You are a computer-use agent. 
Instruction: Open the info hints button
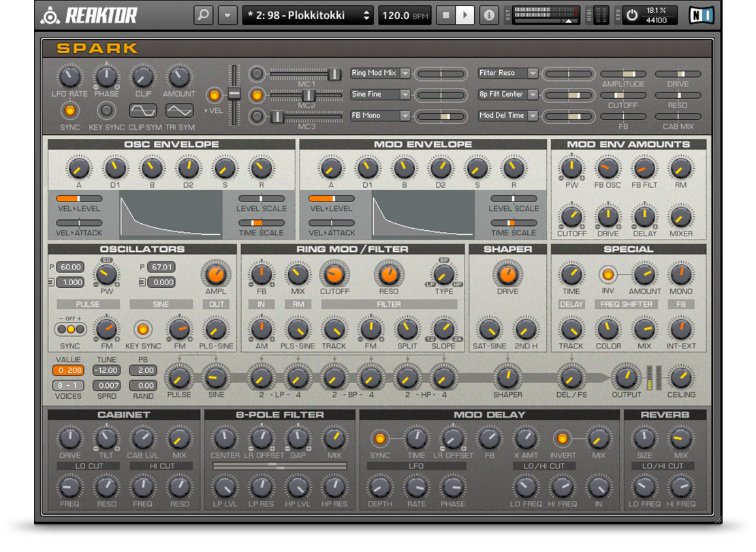click(489, 16)
